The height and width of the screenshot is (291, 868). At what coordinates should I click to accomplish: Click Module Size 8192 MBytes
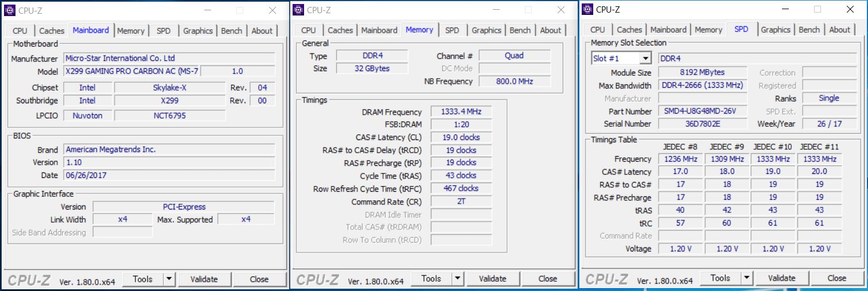pyautogui.click(x=702, y=72)
